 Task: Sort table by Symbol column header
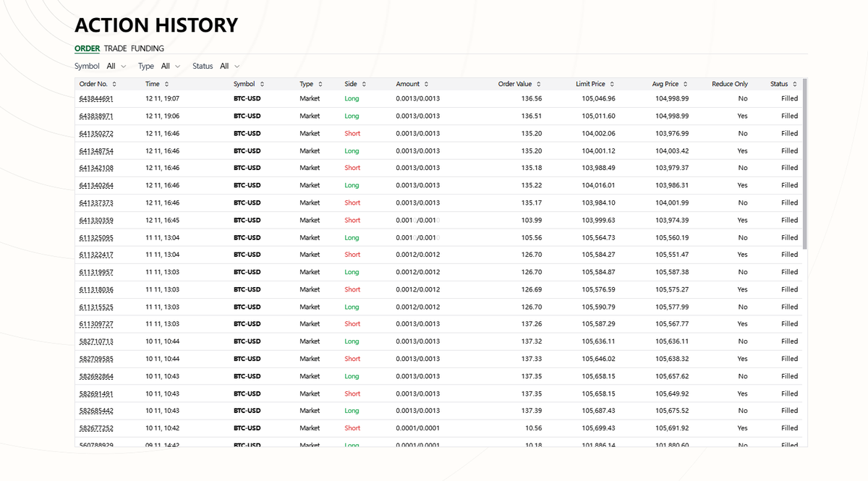point(249,84)
